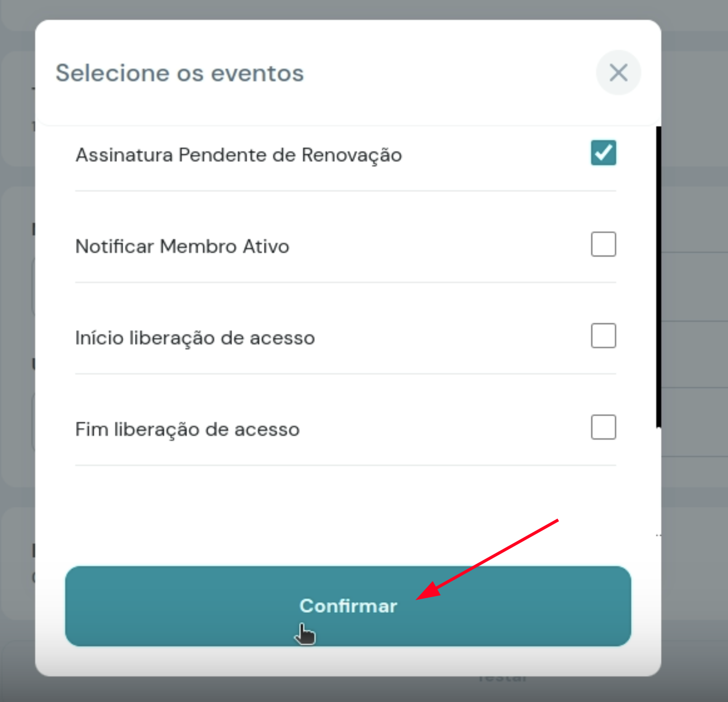Check the Fim liberação de acesso box
Image resolution: width=728 pixels, height=702 pixels.
point(603,427)
